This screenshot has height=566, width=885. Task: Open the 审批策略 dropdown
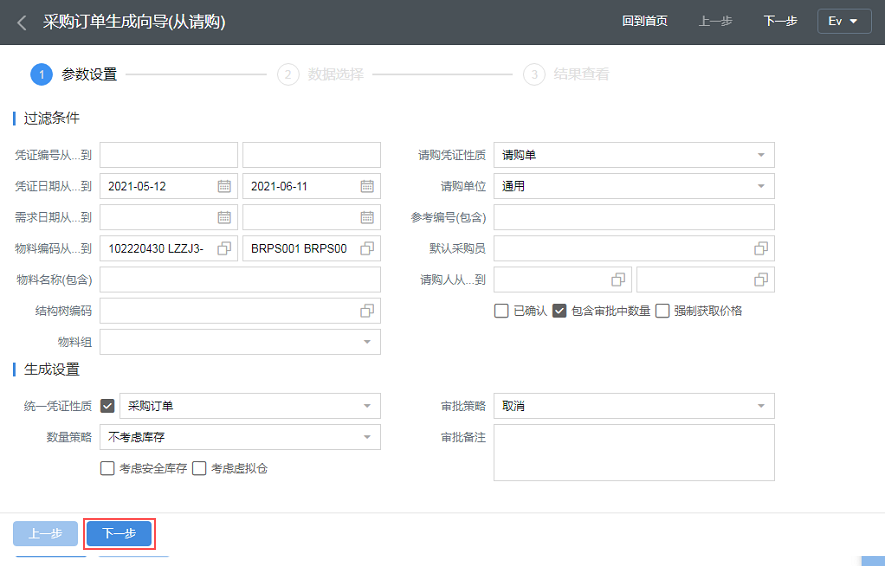761,405
